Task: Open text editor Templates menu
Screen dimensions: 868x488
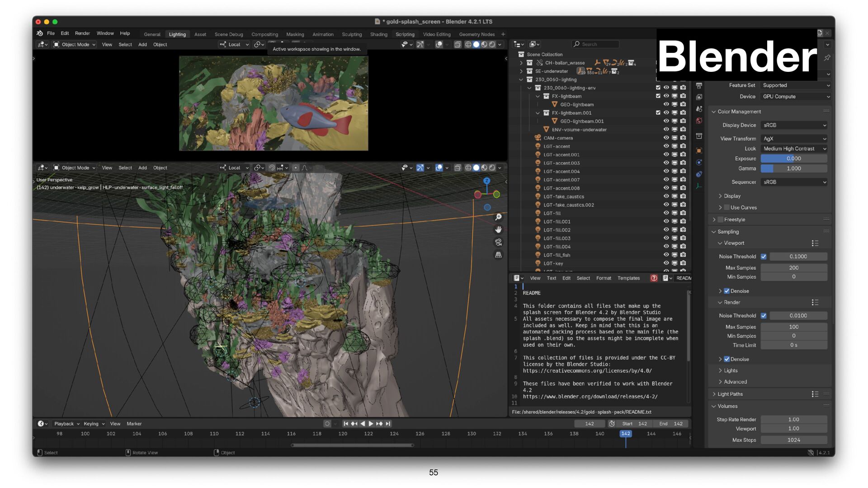Action: (628, 278)
